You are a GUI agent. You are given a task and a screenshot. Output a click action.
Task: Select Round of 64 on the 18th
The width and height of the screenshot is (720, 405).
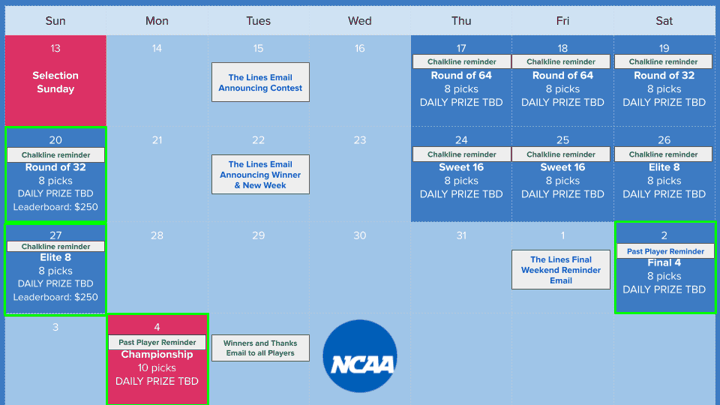pyautogui.click(x=562, y=75)
